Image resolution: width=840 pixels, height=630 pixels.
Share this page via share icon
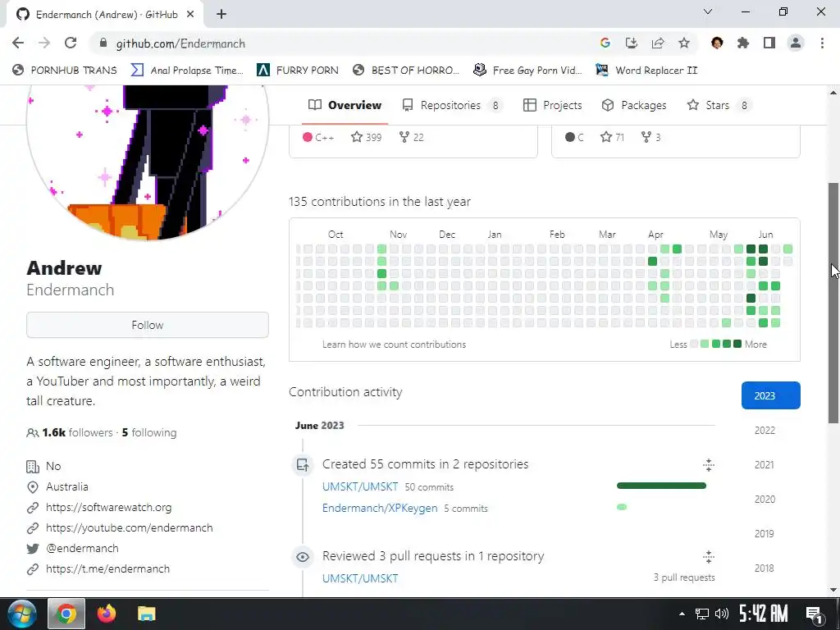click(657, 43)
